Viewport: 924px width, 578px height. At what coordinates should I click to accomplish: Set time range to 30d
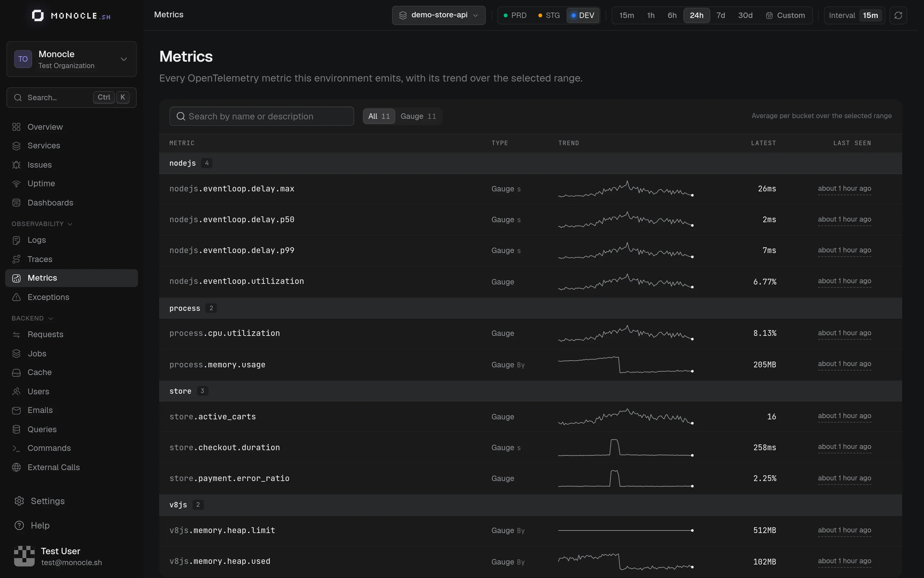click(x=745, y=15)
